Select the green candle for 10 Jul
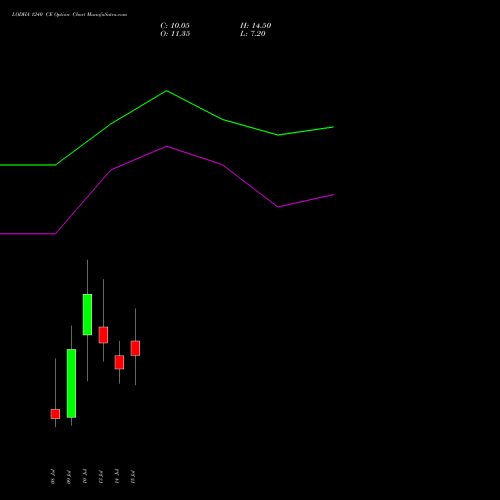This screenshot has height=500, width=500. click(x=87, y=314)
